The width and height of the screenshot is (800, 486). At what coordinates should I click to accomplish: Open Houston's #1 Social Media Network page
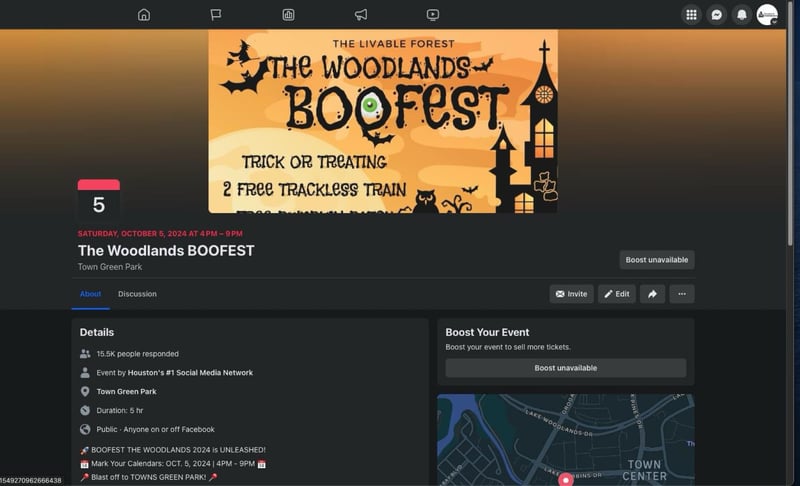(x=190, y=373)
